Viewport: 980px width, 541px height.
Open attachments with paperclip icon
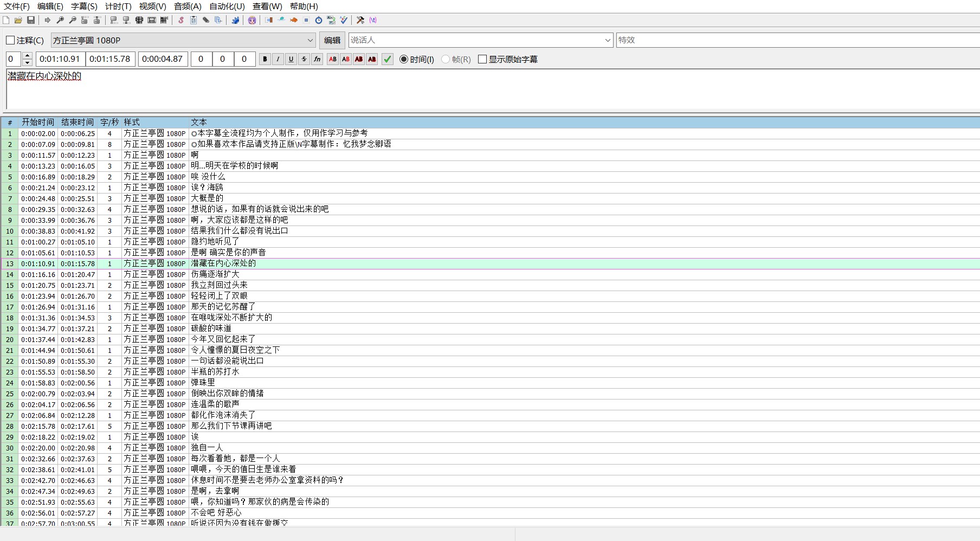tap(206, 20)
